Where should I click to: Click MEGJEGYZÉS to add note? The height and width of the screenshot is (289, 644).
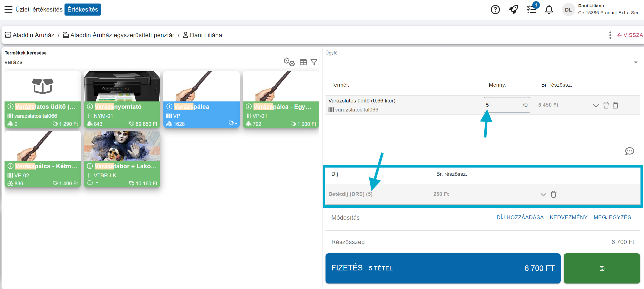pyautogui.click(x=612, y=217)
